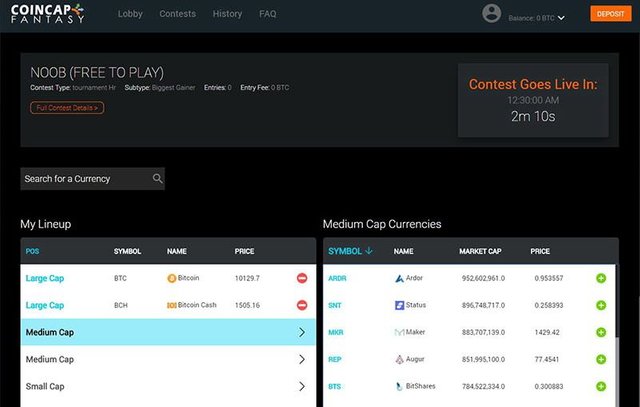The image size is (640, 407).
Task: Click the Status coin logo
Action: coord(400,305)
